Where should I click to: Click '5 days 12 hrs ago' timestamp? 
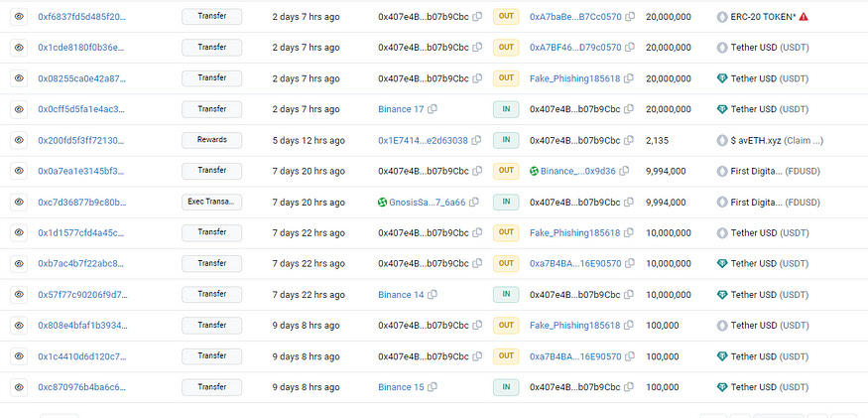pyautogui.click(x=309, y=140)
